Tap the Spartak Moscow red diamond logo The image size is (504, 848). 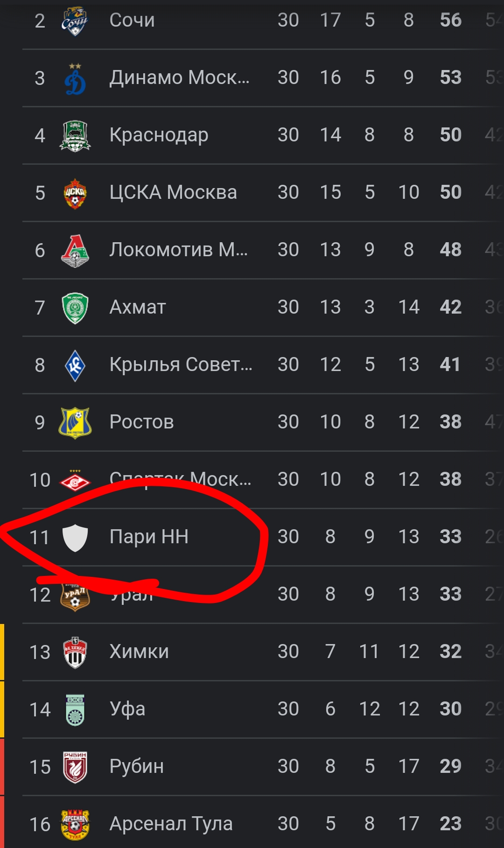click(x=75, y=481)
